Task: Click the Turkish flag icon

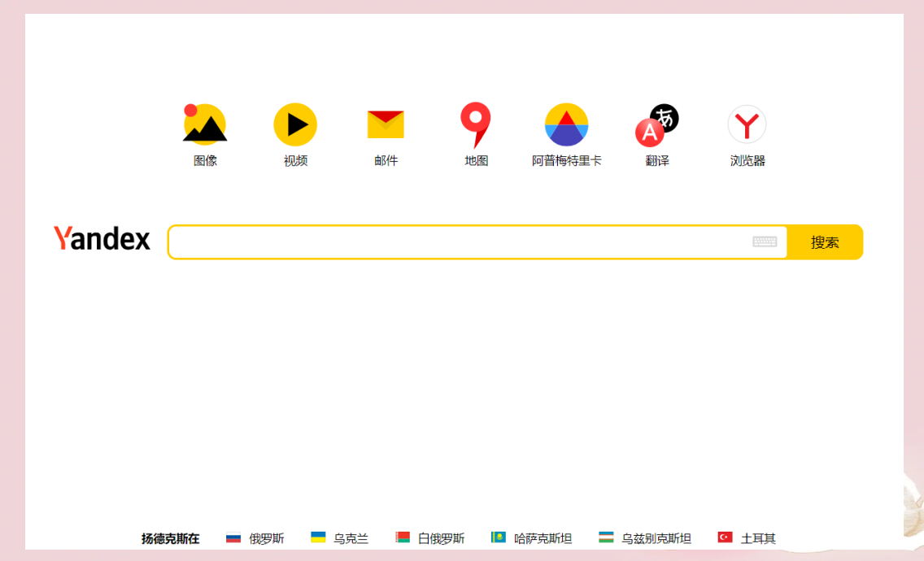Action: [x=725, y=537]
